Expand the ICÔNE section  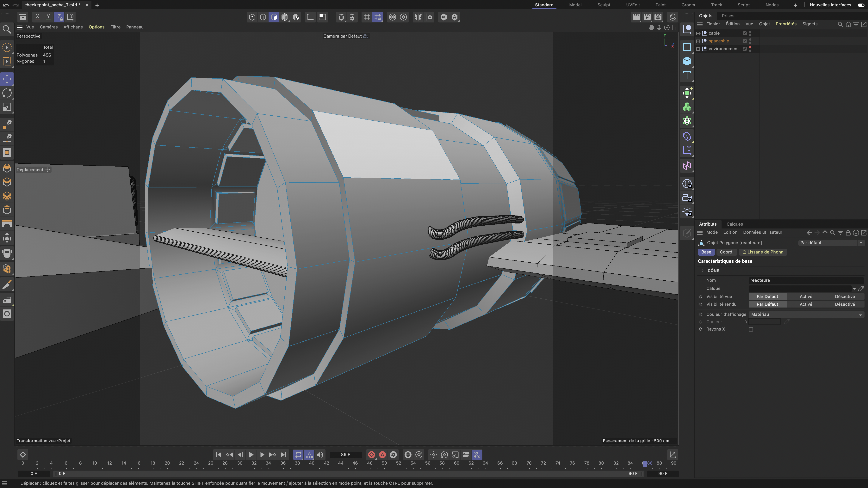702,271
